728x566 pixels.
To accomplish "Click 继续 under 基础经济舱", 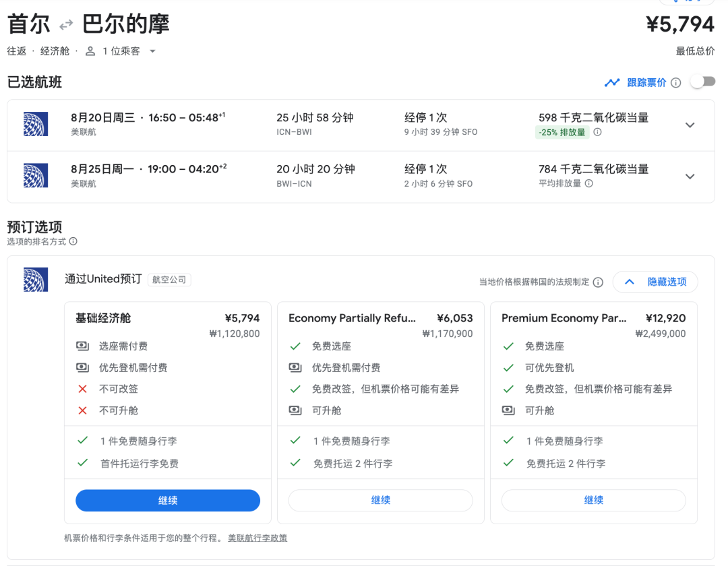I will [x=168, y=501].
